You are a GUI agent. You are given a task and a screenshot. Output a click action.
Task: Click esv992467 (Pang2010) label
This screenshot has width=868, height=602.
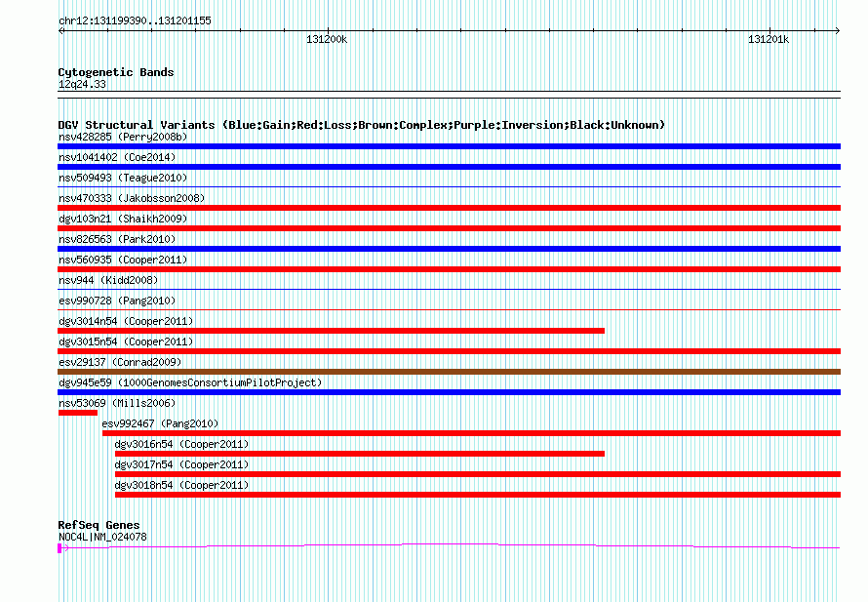point(160,423)
